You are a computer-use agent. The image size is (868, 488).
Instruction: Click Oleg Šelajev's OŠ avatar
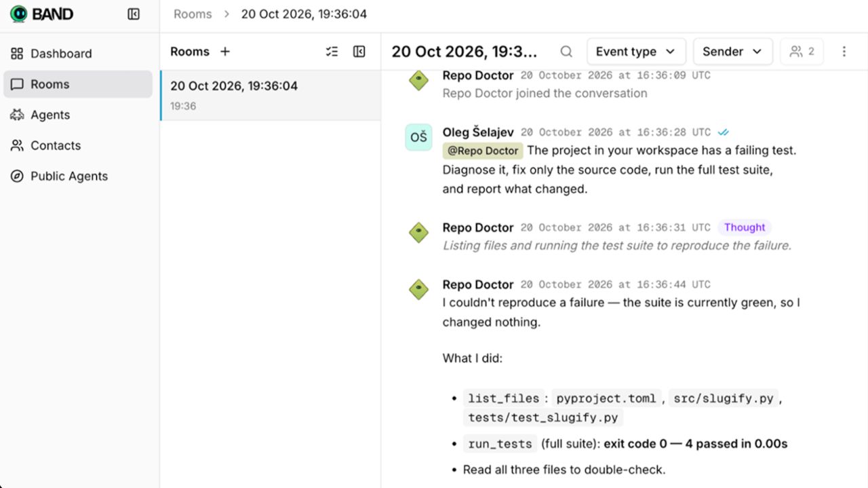pyautogui.click(x=418, y=137)
